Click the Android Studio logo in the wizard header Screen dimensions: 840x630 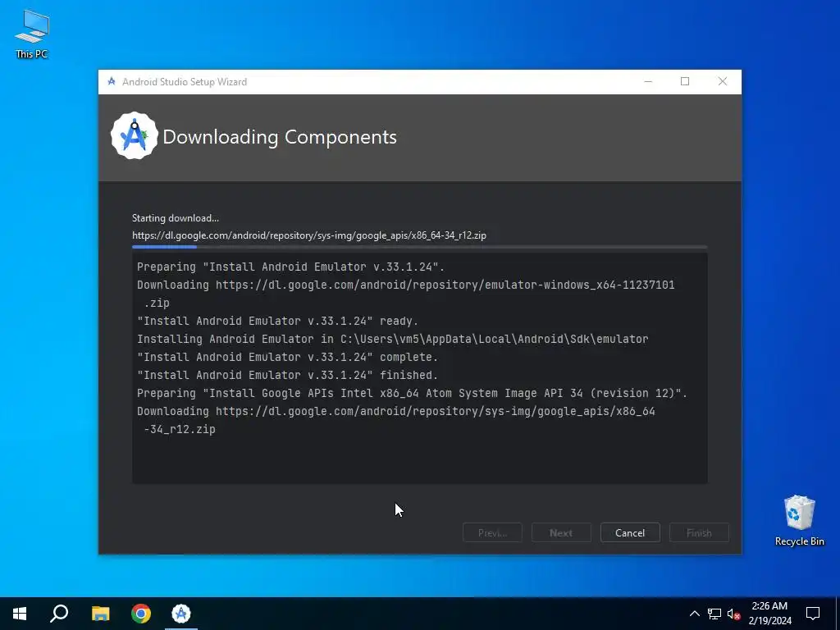click(134, 136)
